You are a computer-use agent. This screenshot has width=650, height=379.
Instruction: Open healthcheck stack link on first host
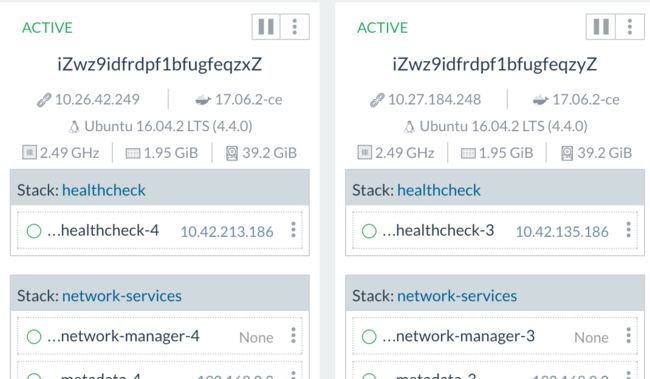point(104,190)
